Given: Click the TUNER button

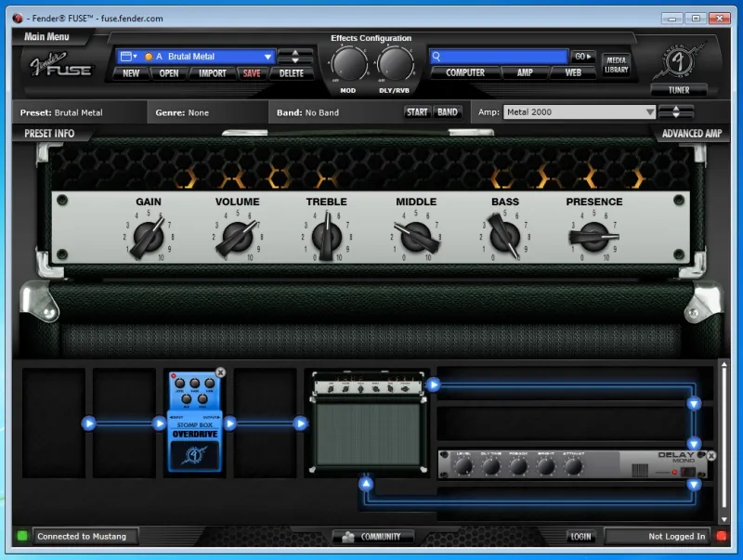Looking at the screenshot, I should click(x=679, y=89).
